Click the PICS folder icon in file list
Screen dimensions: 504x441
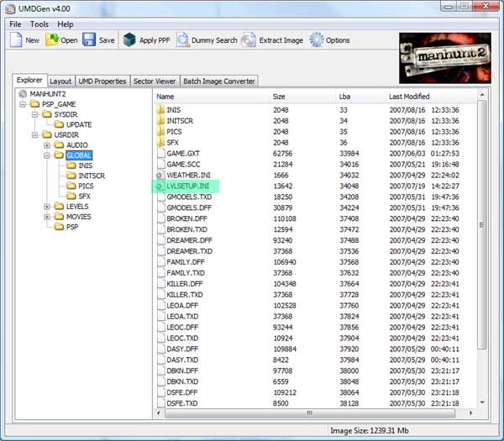[x=160, y=132]
